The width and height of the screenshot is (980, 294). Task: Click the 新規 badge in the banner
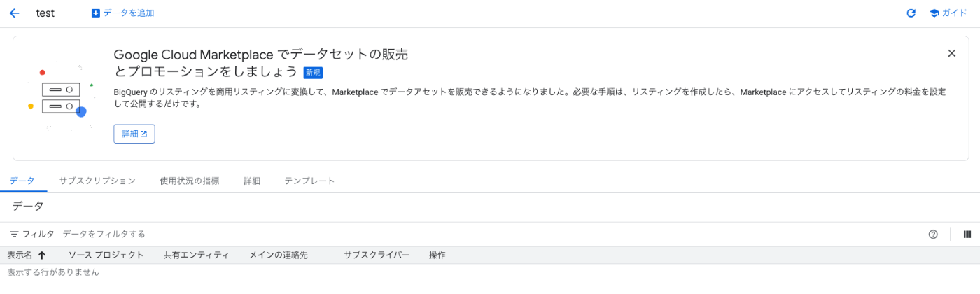[313, 72]
